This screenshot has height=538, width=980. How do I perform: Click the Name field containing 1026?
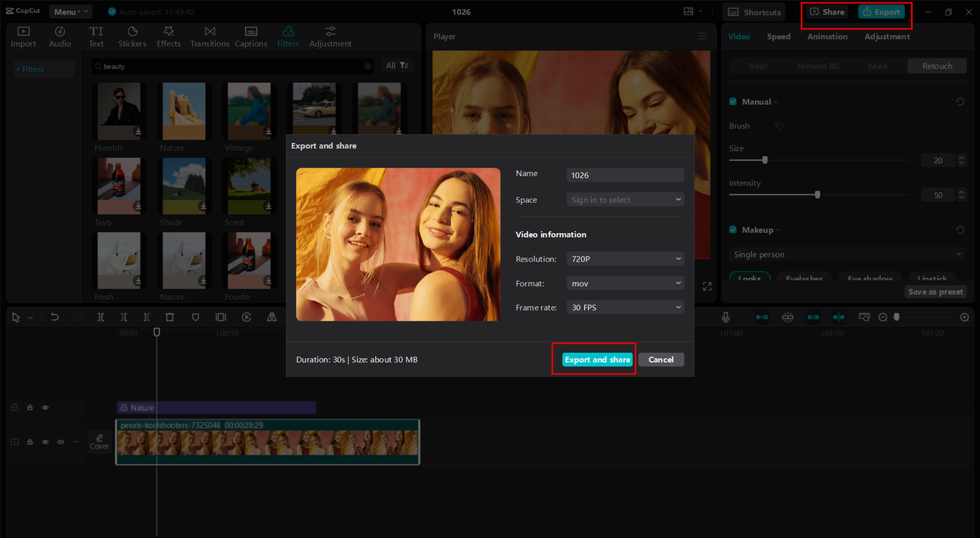[x=626, y=175]
